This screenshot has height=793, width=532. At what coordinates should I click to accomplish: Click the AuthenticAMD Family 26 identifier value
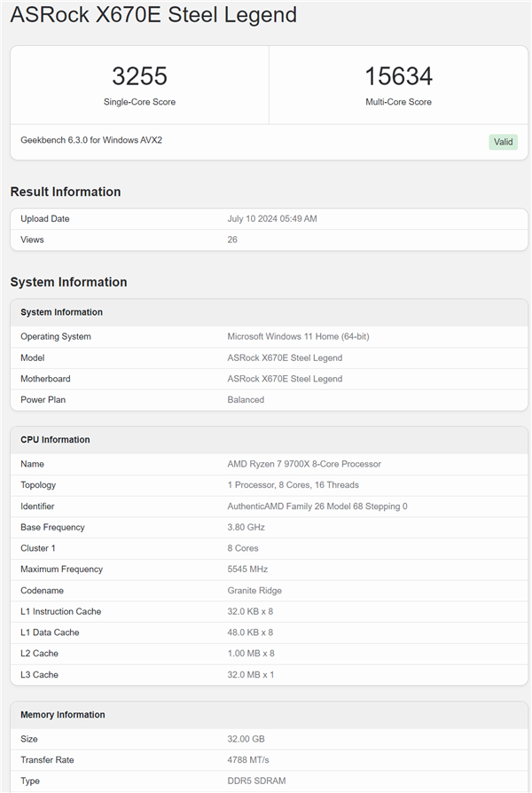click(317, 506)
